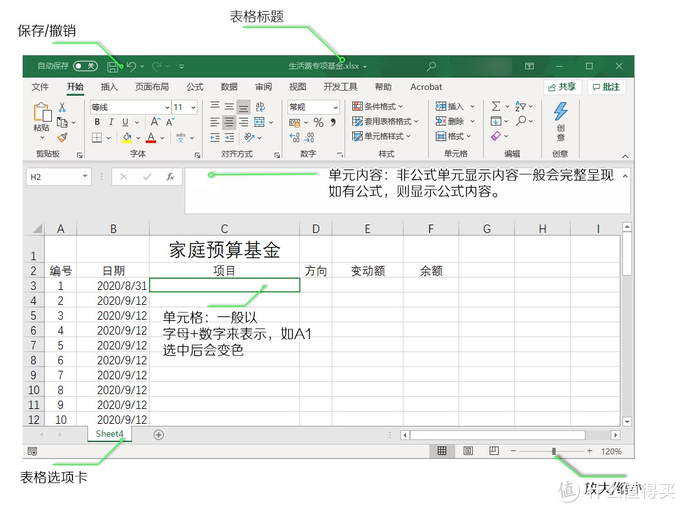Toggle Align Right
This screenshot has width=680, height=508.
point(244,122)
